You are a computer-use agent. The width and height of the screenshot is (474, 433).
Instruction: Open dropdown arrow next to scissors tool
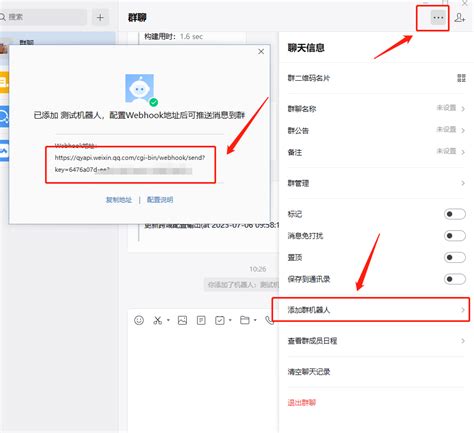tap(168, 320)
